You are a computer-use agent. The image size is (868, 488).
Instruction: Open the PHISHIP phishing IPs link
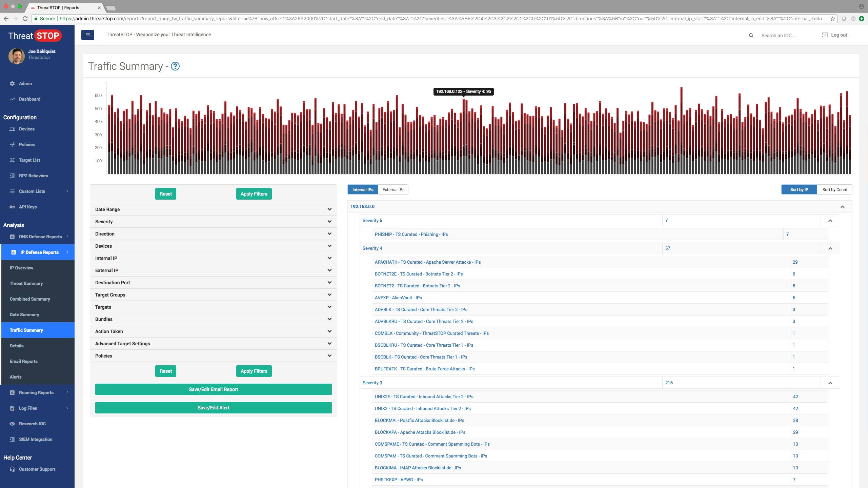[x=411, y=234]
